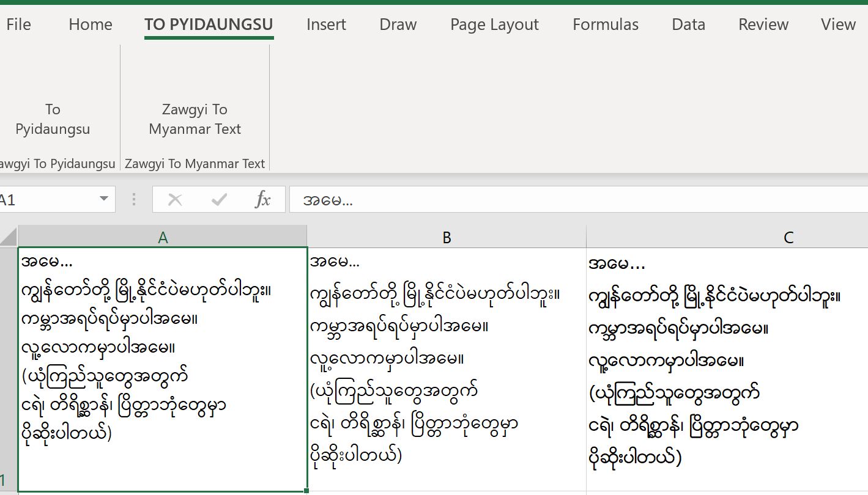
Task: Select column B by clicking its header
Action: tap(447, 236)
